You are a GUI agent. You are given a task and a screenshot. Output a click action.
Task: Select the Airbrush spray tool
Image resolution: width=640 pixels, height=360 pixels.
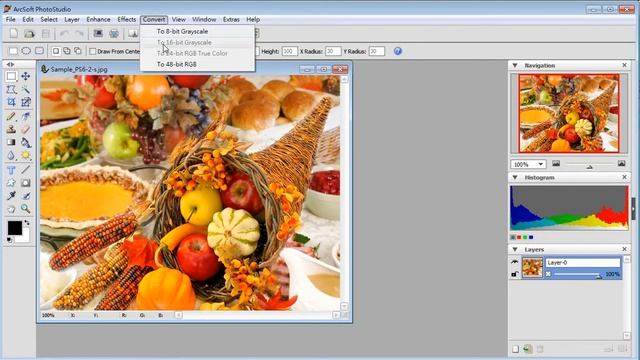tap(26, 116)
